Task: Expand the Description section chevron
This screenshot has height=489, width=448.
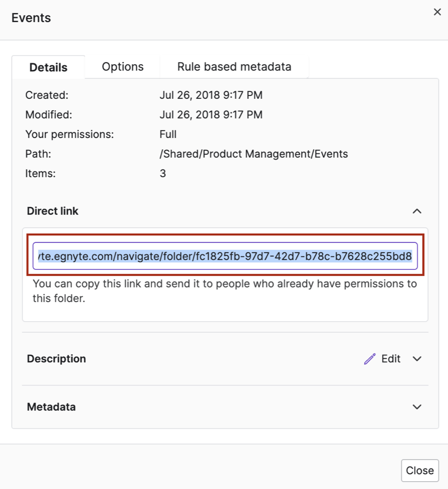Action: (x=417, y=359)
